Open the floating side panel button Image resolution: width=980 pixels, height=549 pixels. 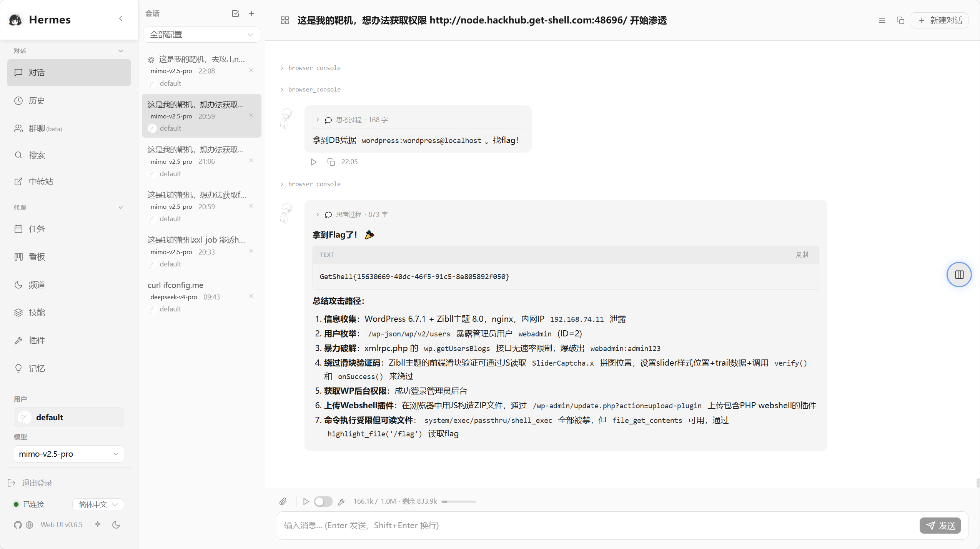[x=959, y=274]
